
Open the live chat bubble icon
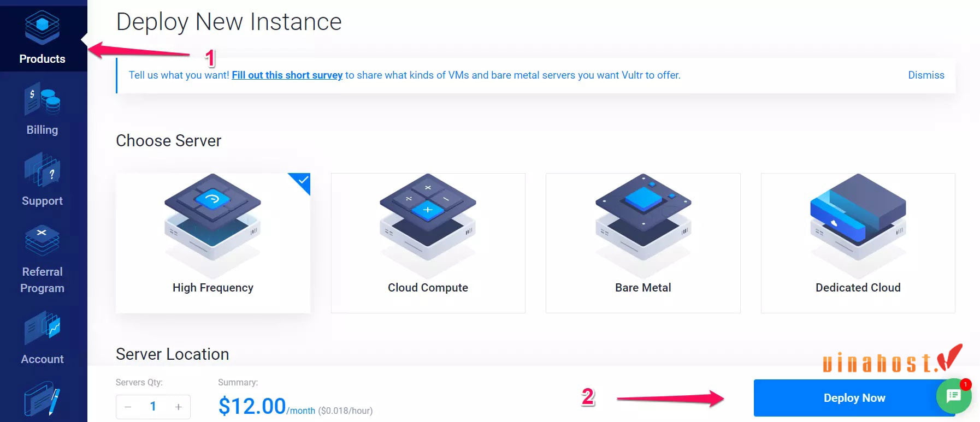tap(954, 396)
